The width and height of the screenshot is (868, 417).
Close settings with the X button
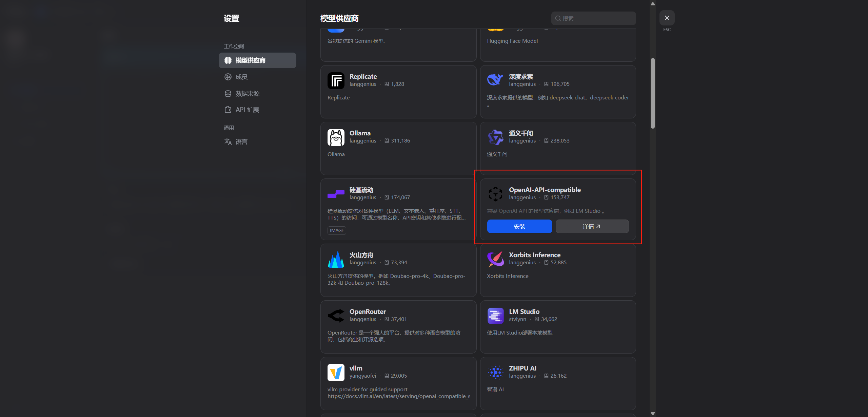pyautogui.click(x=667, y=18)
